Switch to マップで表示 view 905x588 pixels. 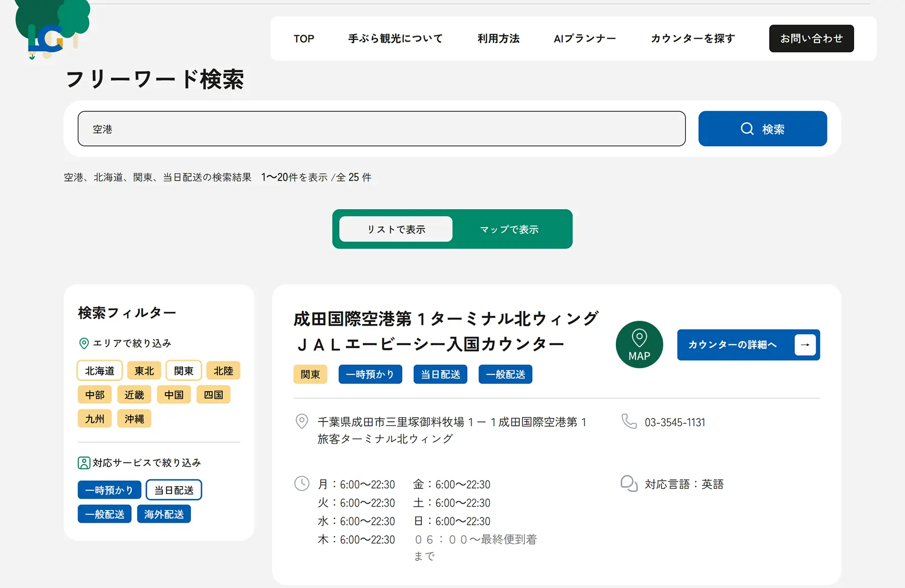pyautogui.click(x=509, y=229)
